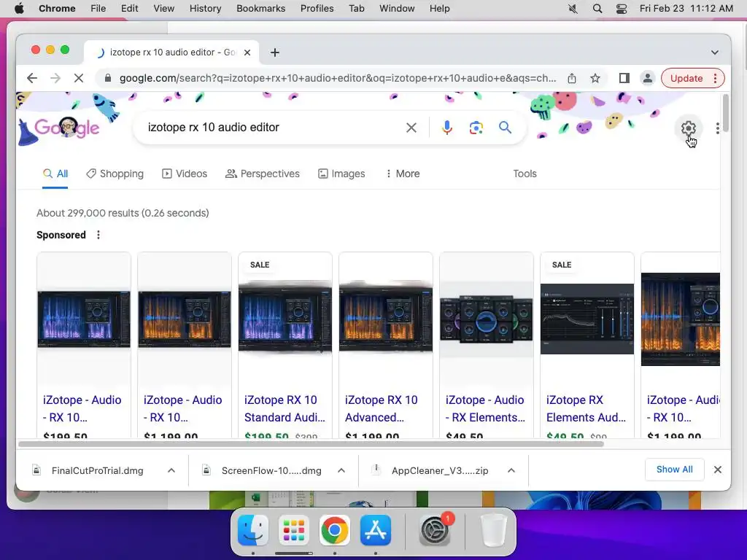The height and width of the screenshot is (560, 747).
Task: Click the Update button
Action: tap(686, 78)
